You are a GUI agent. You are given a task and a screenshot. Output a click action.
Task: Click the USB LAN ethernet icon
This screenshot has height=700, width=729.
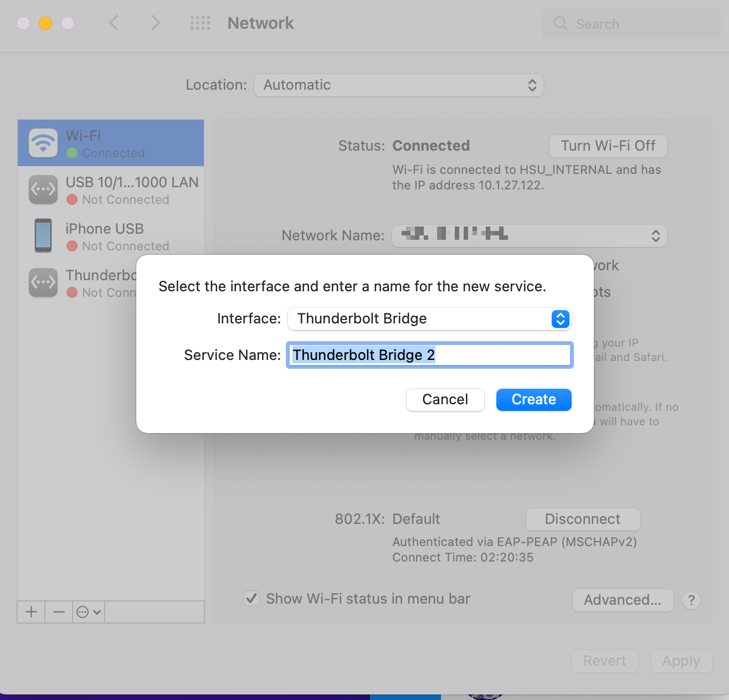pyautogui.click(x=43, y=189)
